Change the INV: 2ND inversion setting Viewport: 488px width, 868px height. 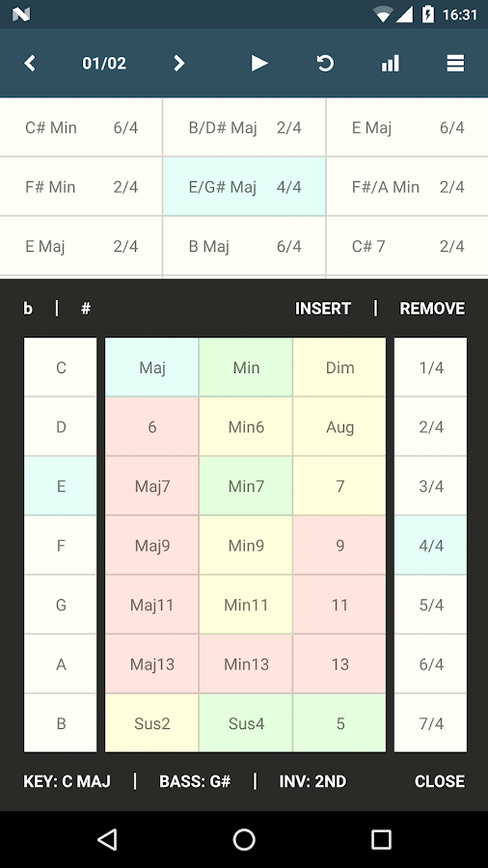(x=312, y=781)
